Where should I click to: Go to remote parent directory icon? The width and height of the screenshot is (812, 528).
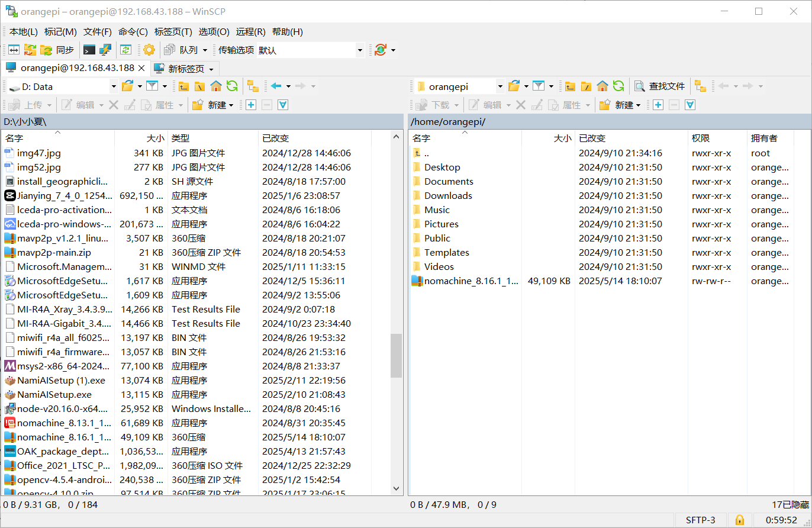pyautogui.click(x=570, y=86)
